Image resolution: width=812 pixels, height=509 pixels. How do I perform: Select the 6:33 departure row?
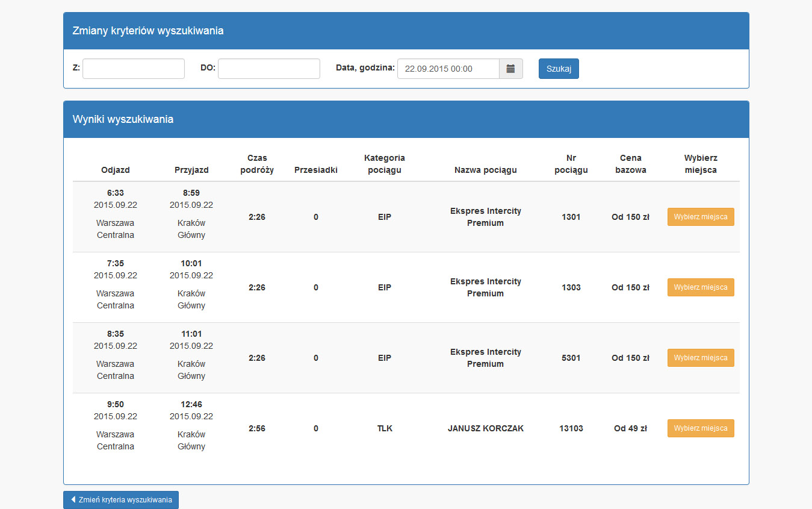point(116,193)
